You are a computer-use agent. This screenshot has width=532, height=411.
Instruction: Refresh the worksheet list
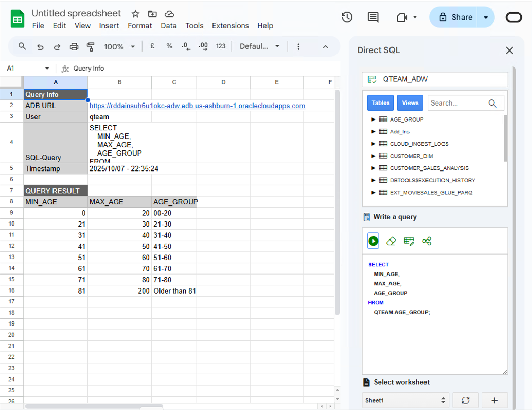pyautogui.click(x=465, y=400)
